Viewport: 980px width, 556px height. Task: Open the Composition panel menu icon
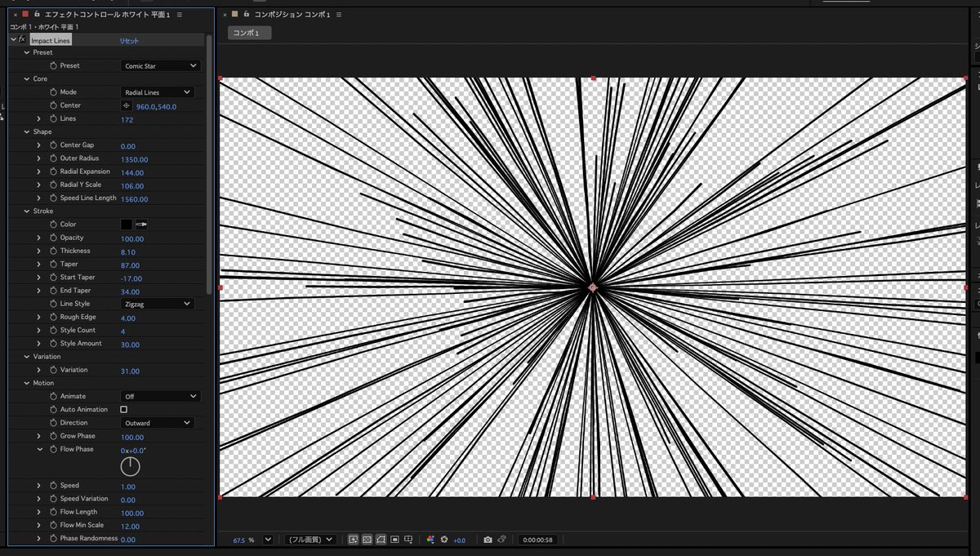coord(339,15)
